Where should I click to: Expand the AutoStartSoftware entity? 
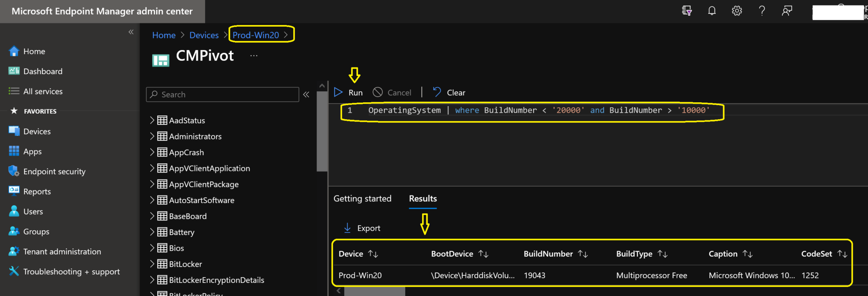pyautogui.click(x=152, y=200)
